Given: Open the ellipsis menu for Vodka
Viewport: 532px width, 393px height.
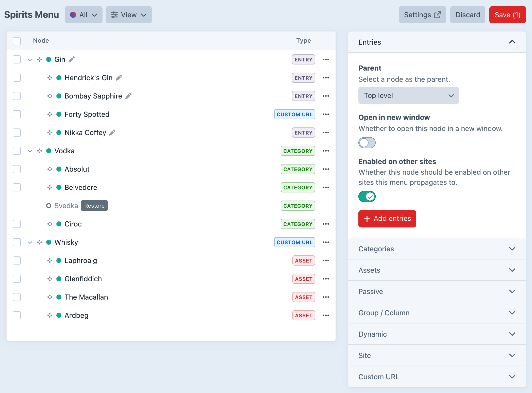Looking at the screenshot, I should click(x=326, y=151).
